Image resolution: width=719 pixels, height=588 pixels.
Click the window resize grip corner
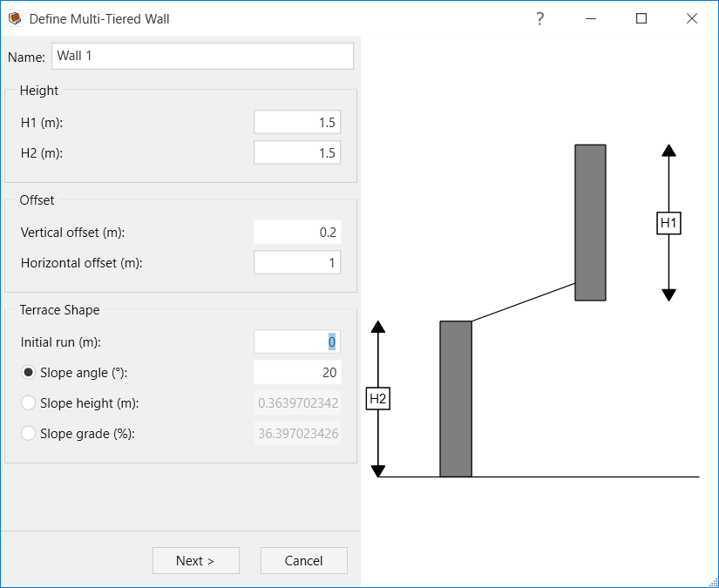(713, 583)
